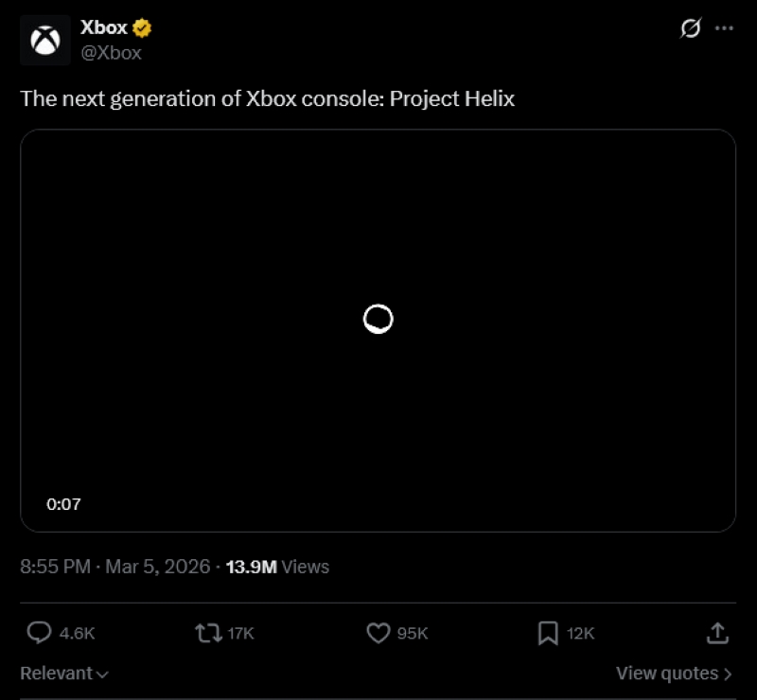
Task: Select the Project Helix post text
Action: coord(268,98)
